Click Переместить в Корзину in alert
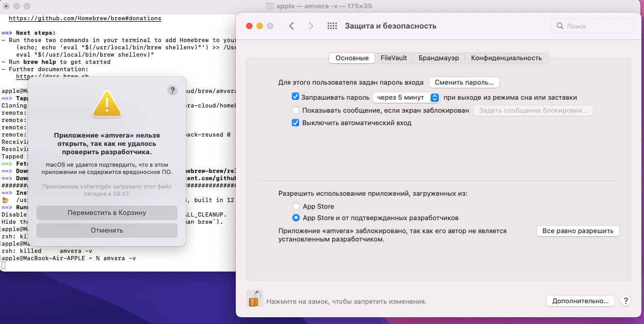 coord(107,213)
